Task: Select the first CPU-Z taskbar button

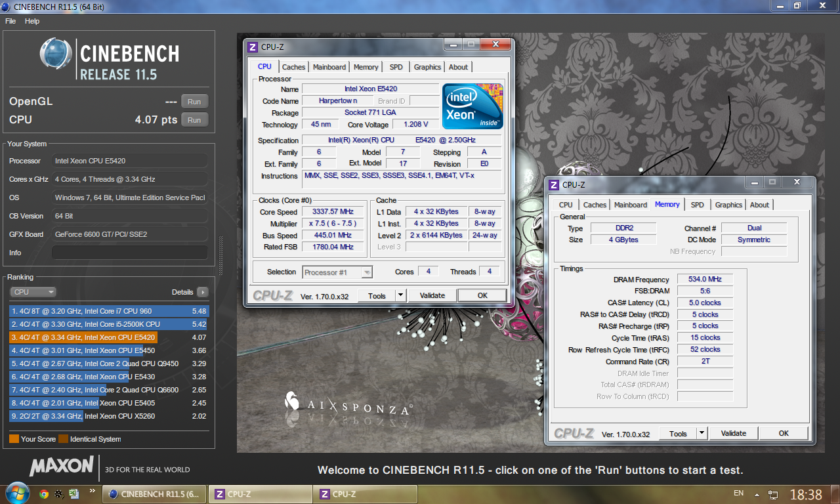Action: pos(261,494)
